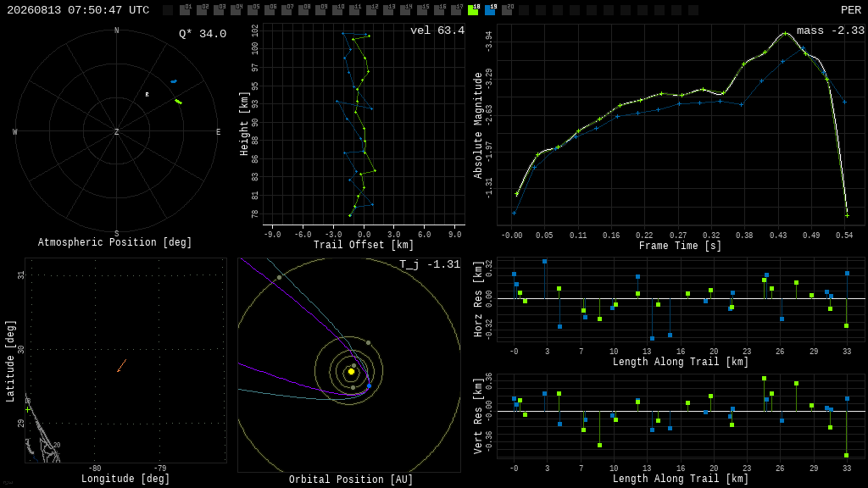Click the yellow Sun at orbital plot center
The height and width of the screenshot is (488, 868).
(351, 372)
